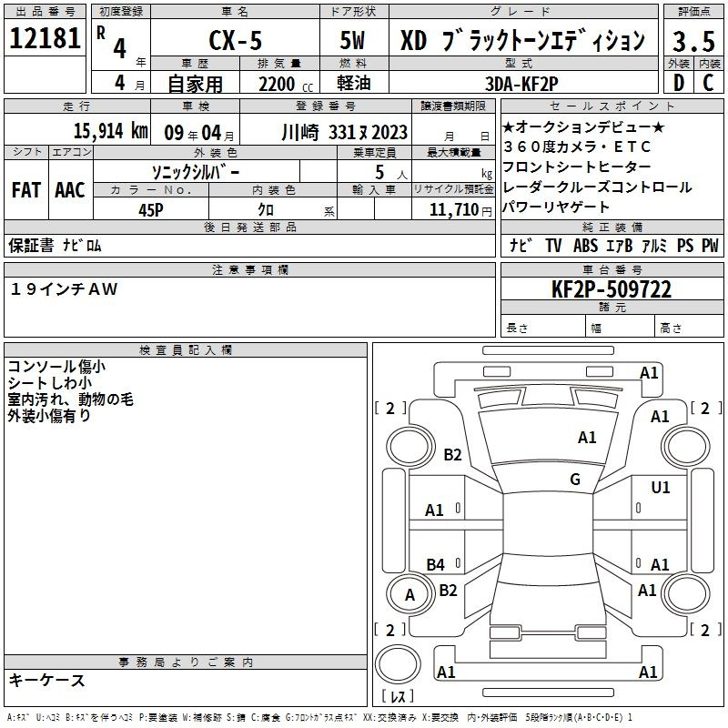The image size is (728, 728).
Task: Click the vehicle history value 自家用
Action: point(195,84)
